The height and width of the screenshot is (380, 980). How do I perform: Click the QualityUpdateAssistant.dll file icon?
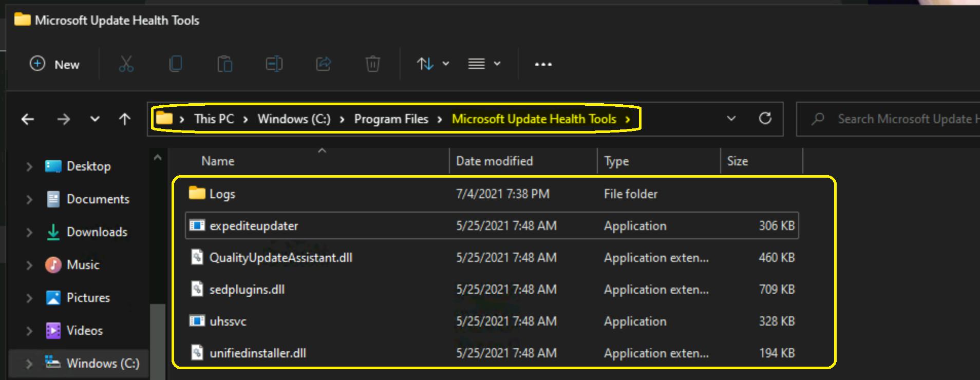point(197,257)
